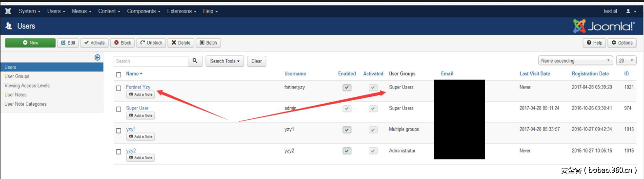Screen dimensions: 644x179
Task: Click the Joomla logo icon in top menu bar
Action: point(8,11)
